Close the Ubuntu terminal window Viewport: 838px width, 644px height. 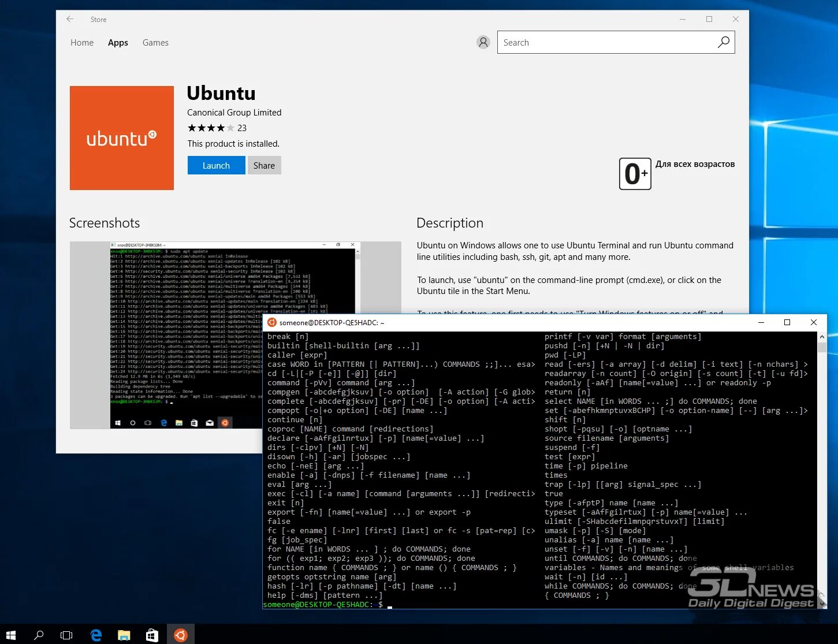tap(814, 322)
